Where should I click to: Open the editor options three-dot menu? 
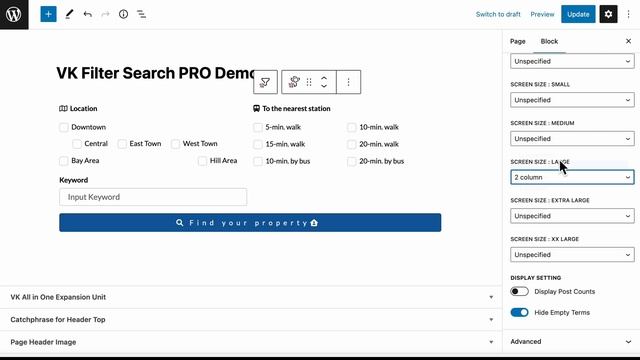(x=629, y=14)
